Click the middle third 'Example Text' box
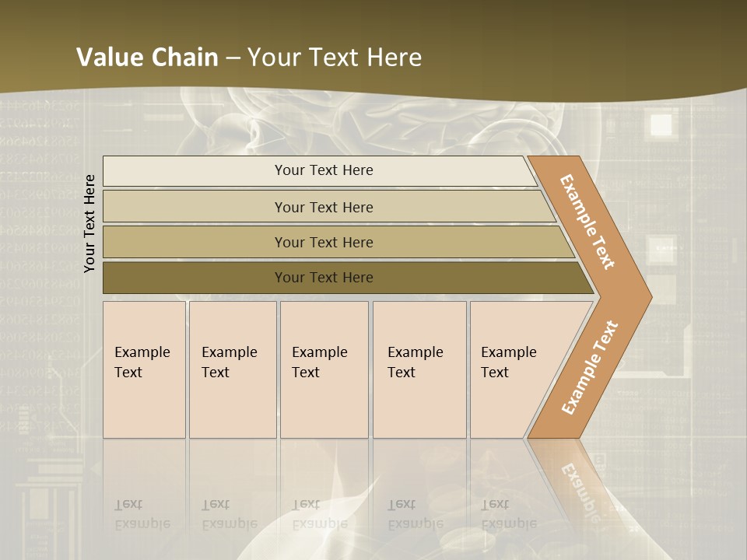This screenshot has width=747, height=560. point(323,369)
